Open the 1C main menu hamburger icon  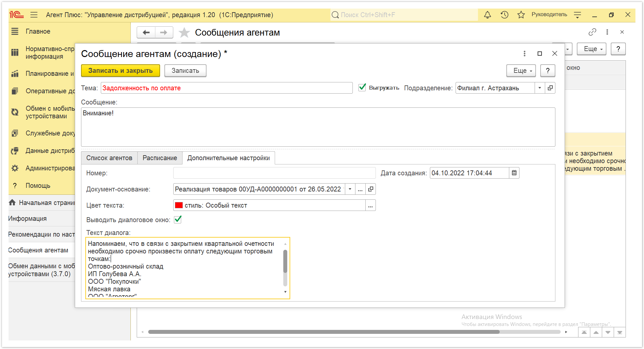click(34, 15)
